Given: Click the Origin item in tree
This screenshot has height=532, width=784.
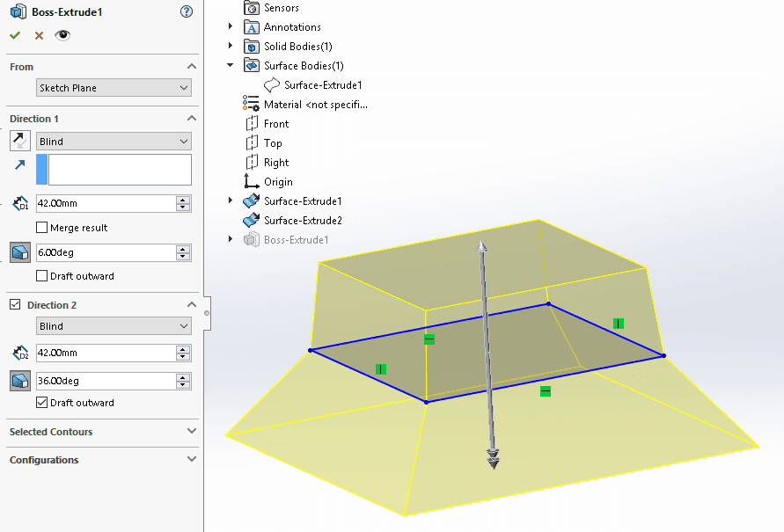Looking at the screenshot, I should [x=278, y=182].
